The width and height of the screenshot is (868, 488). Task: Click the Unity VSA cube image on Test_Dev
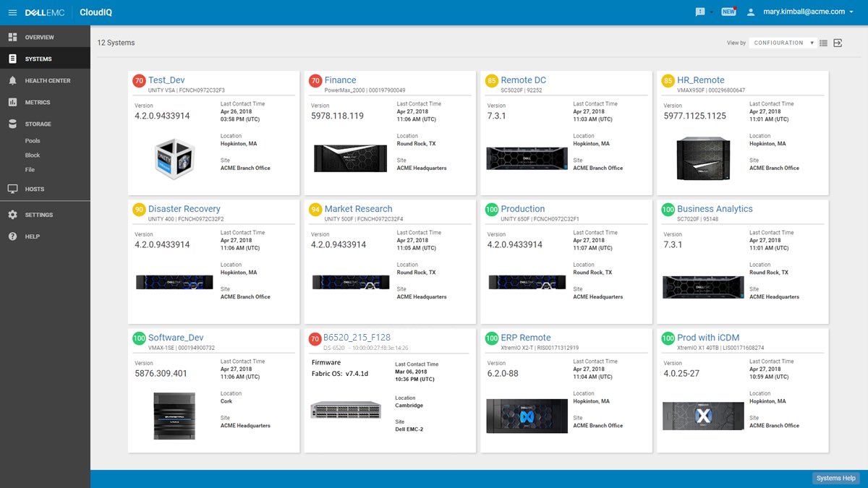click(175, 158)
